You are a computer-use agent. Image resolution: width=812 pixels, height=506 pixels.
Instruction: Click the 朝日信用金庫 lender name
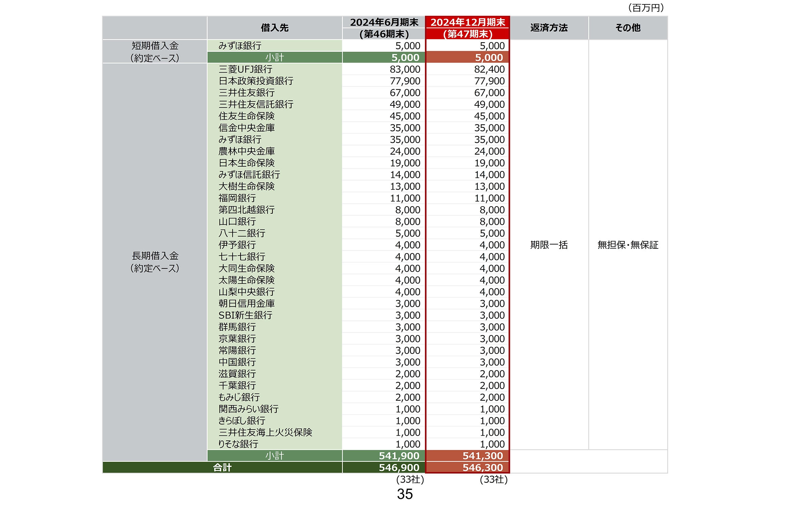[x=246, y=304]
